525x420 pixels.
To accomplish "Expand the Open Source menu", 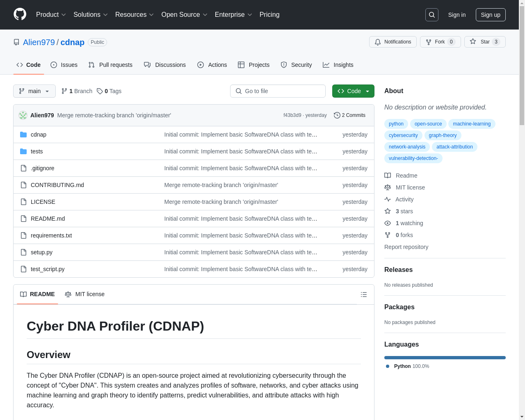I will [x=185, y=15].
